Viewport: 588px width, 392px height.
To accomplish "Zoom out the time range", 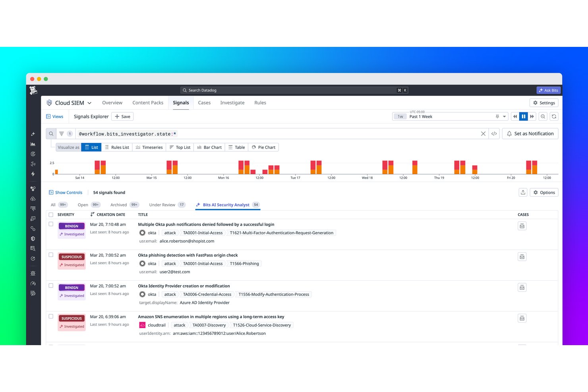I will (x=543, y=116).
